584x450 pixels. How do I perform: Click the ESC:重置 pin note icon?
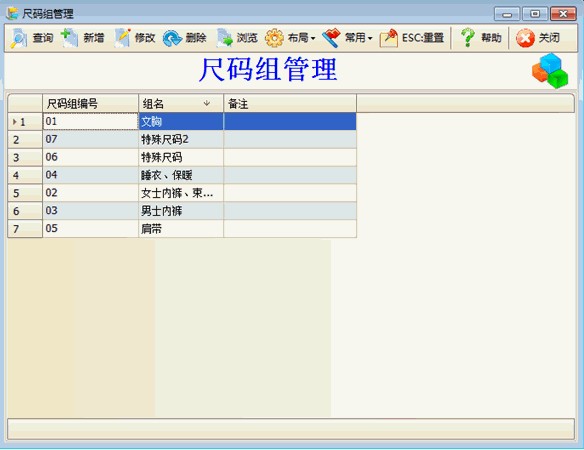388,38
